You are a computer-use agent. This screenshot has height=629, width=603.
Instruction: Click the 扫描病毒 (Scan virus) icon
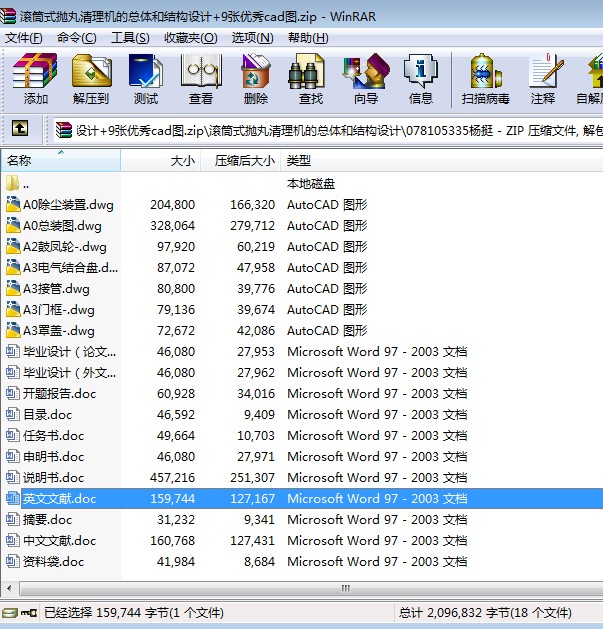pos(485,71)
